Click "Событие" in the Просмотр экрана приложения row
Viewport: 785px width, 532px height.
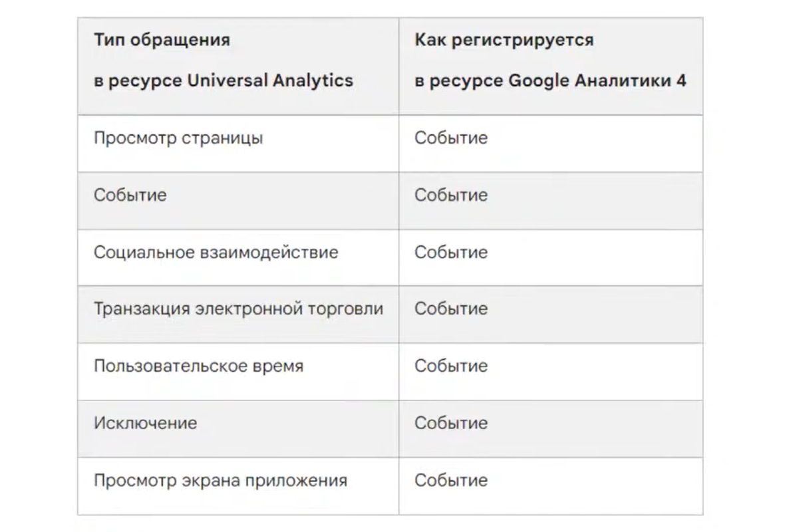[451, 481]
